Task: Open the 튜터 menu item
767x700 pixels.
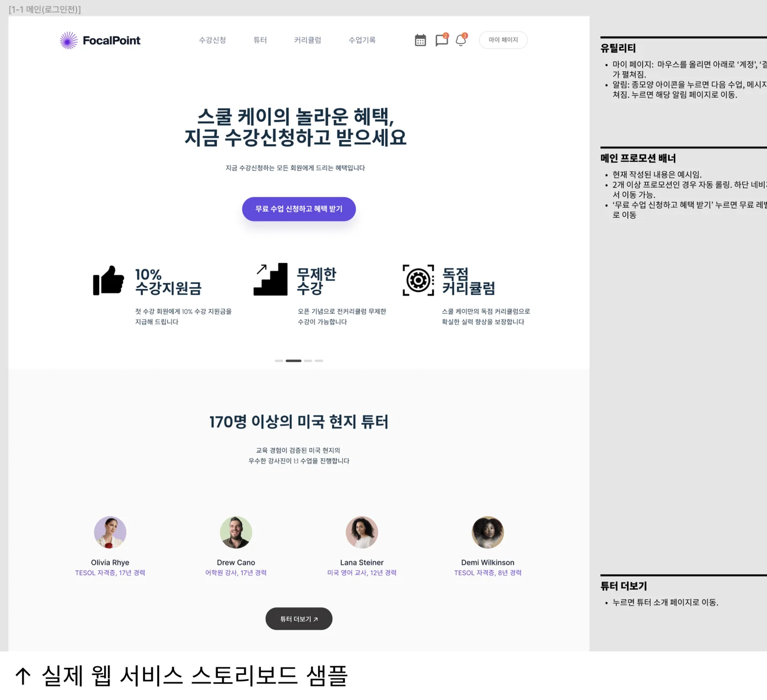Action: 260,40
